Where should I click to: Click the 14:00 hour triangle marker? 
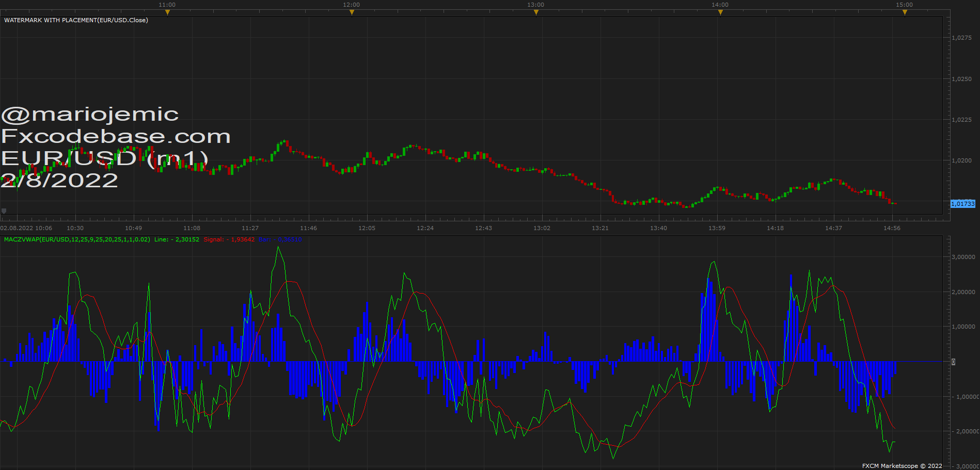point(720,12)
